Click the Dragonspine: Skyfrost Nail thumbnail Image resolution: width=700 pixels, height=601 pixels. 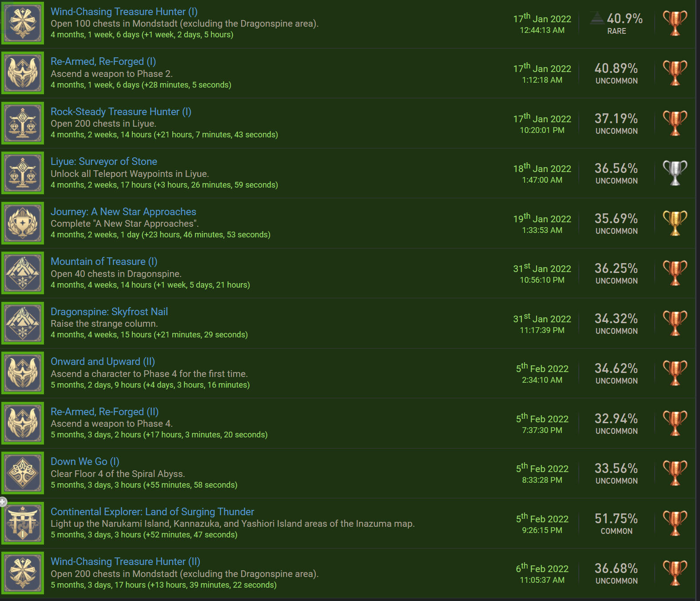click(23, 323)
